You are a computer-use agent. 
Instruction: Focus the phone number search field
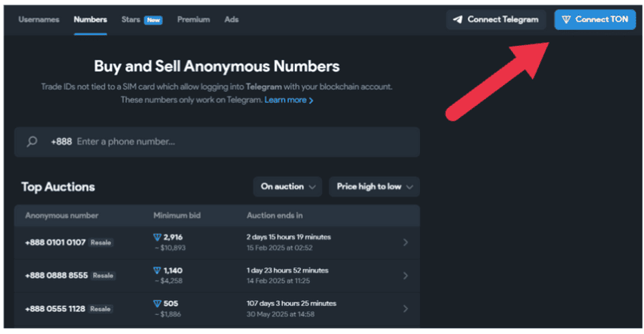(217, 142)
